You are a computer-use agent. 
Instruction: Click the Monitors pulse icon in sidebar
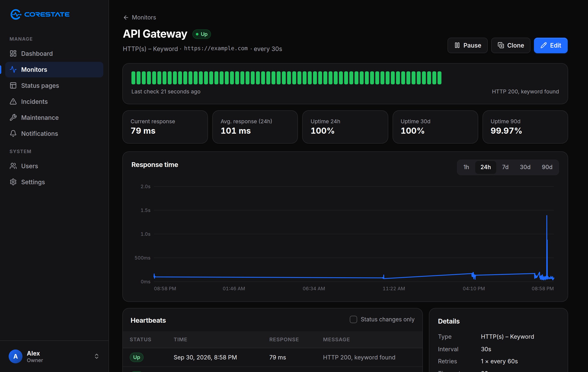point(13,70)
